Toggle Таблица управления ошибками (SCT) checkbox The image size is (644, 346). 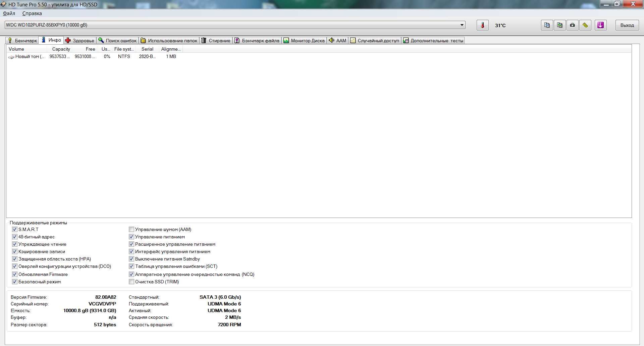[131, 266]
